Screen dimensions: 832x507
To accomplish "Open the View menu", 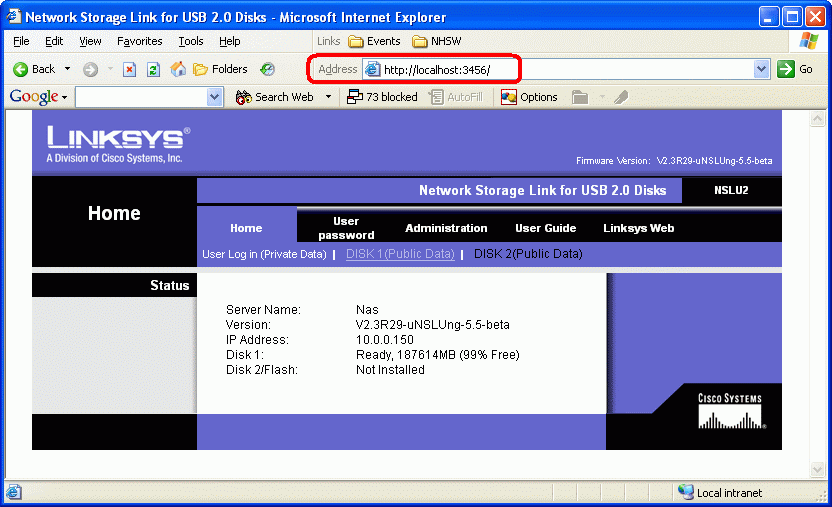I will tap(90, 41).
